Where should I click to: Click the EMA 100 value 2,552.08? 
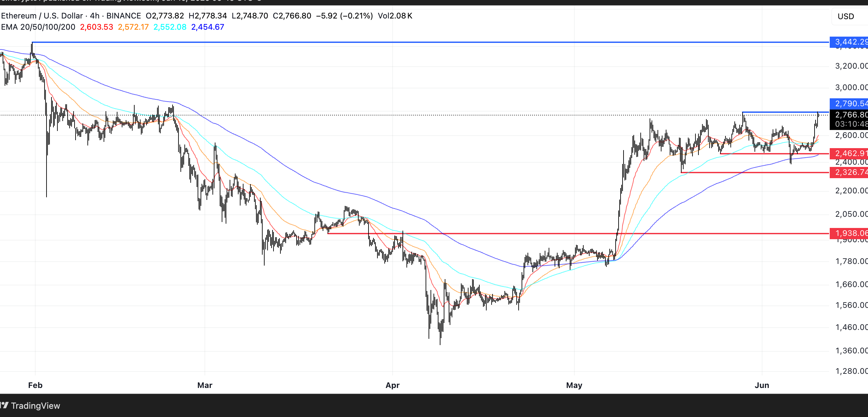click(x=170, y=27)
